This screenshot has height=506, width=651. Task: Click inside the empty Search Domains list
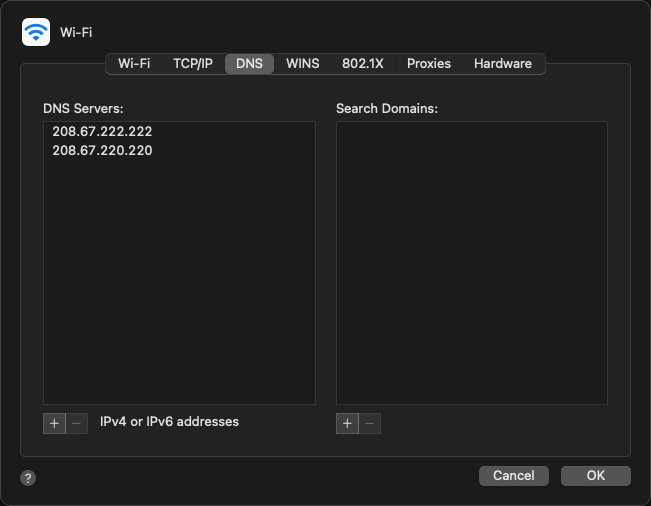click(471, 262)
